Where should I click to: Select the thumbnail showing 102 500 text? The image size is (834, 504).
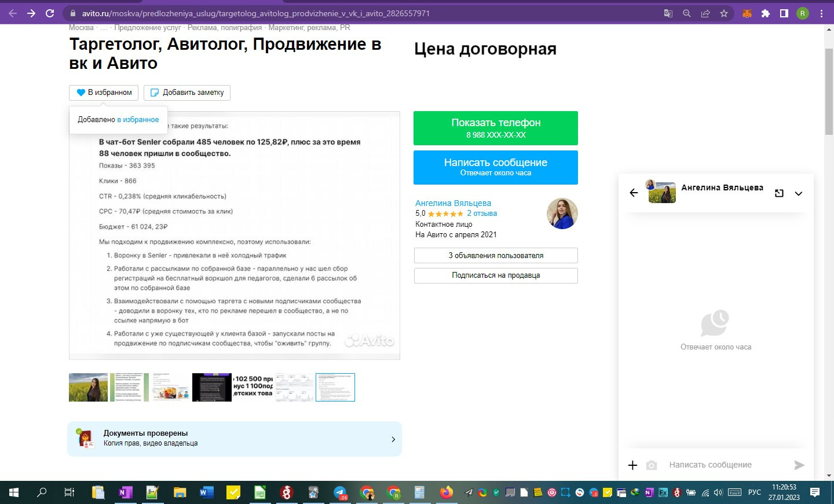[253, 388]
